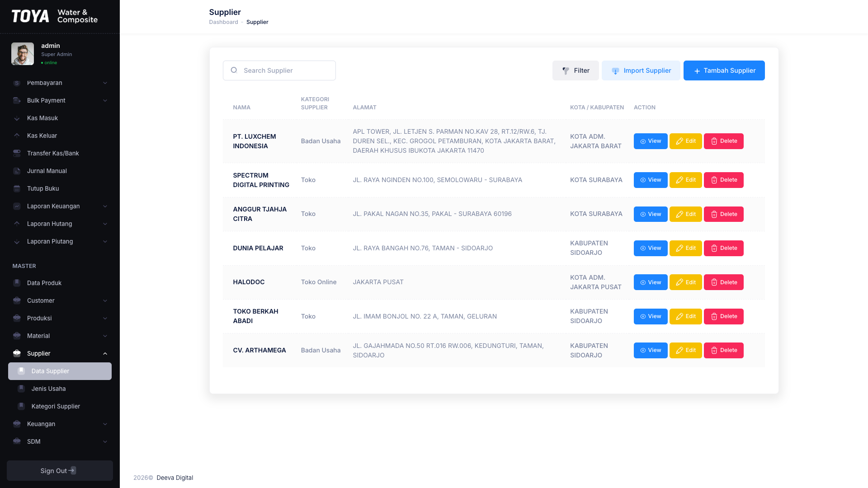
Task: Delete CV. Arthamega supplier
Action: tap(723, 350)
